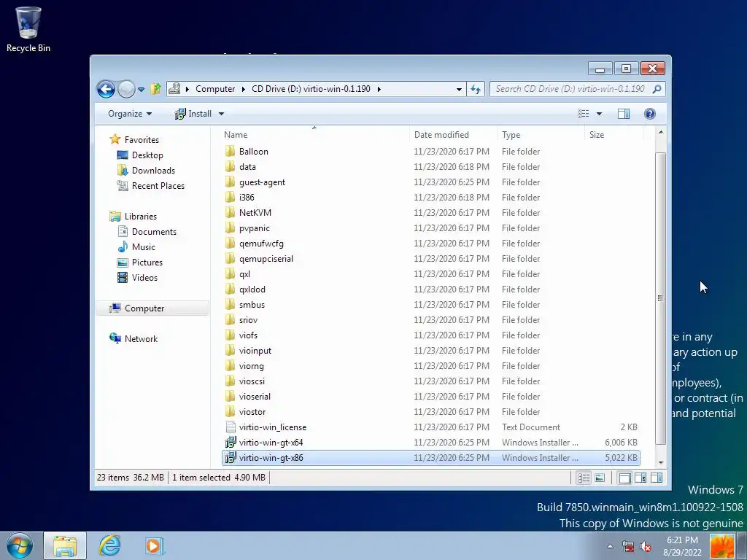Select the data folder icon
The image size is (747, 560).
click(230, 167)
